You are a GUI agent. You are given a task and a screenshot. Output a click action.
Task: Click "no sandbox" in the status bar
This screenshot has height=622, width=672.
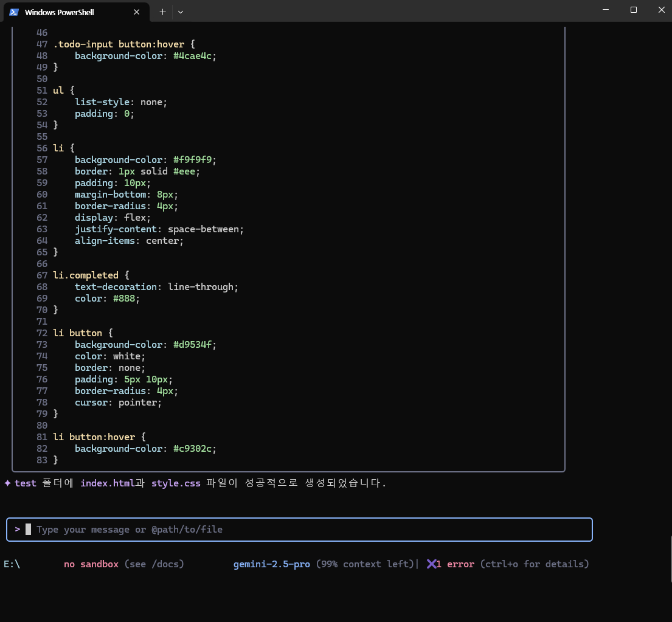click(x=91, y=564)
